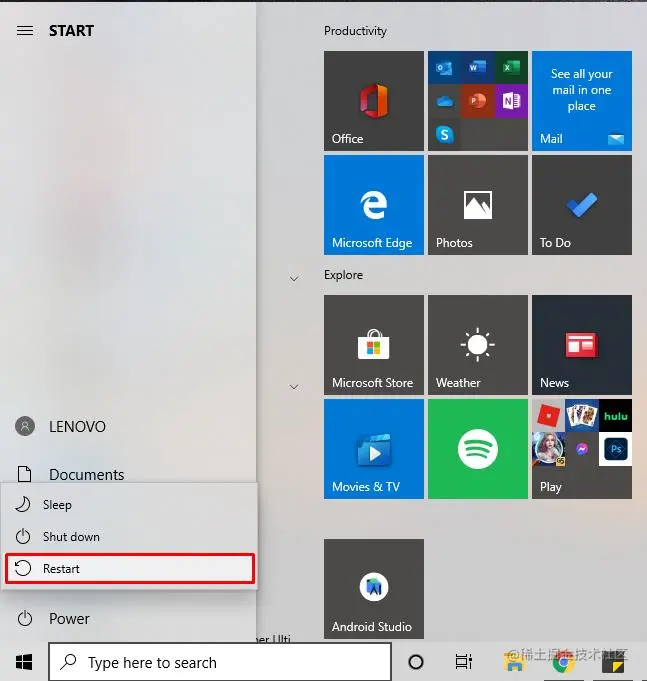
Task: Launch Excel from the Office folder tile
Action: click(511, 68)
